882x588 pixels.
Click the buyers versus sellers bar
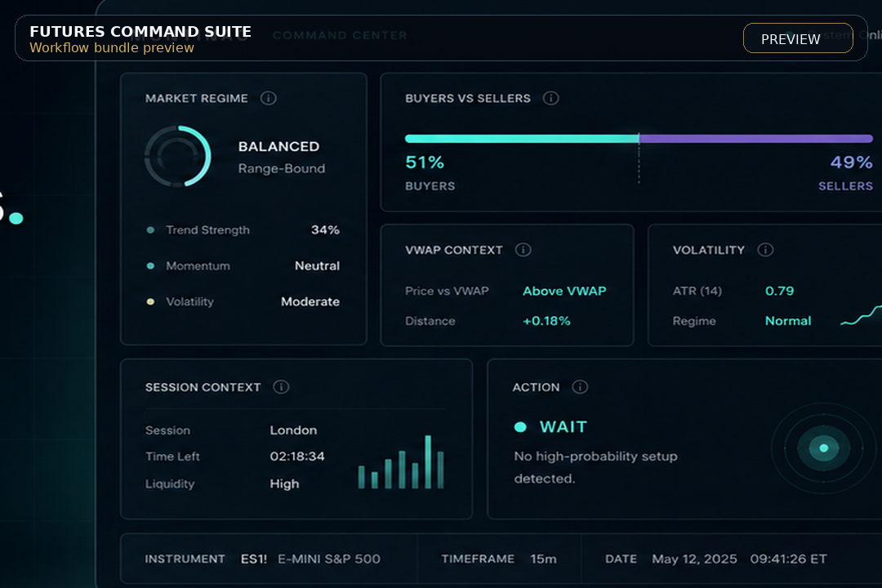click(639, 138)
